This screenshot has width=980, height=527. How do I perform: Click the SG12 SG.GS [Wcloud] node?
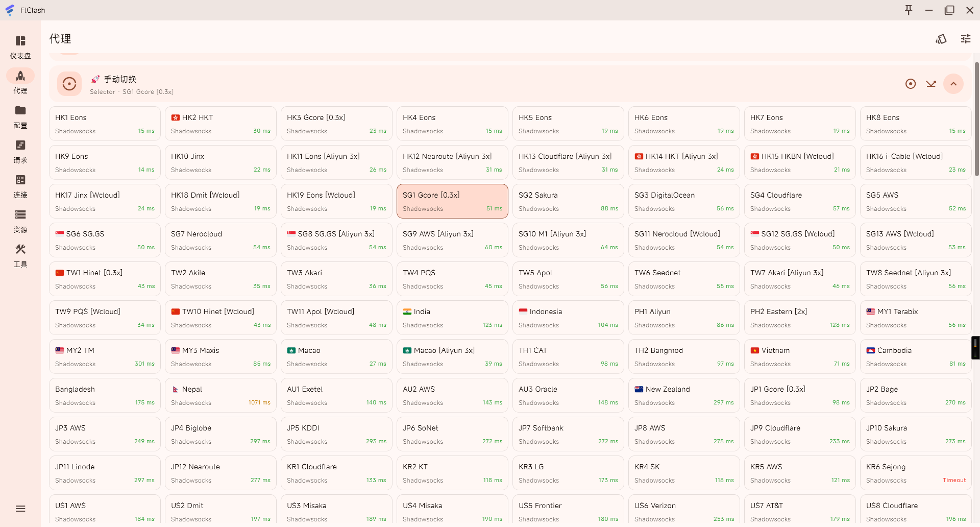[800, 240]
